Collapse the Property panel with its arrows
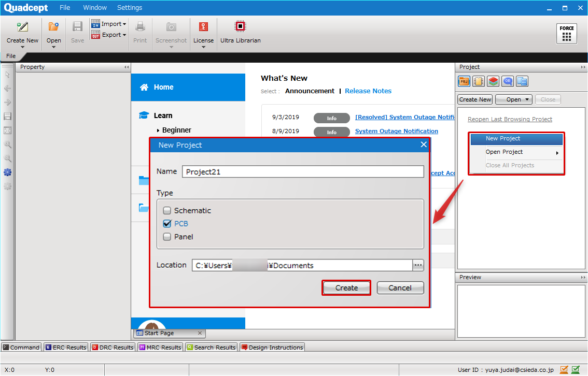Screen dimensions: 588x376 (127, 67)
